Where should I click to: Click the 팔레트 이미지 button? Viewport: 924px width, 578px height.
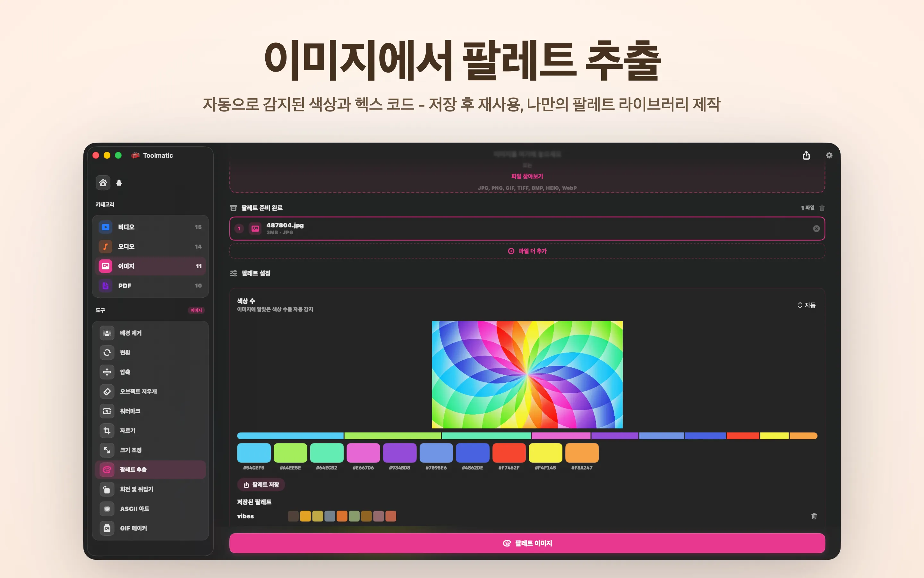tap(527, 543)
